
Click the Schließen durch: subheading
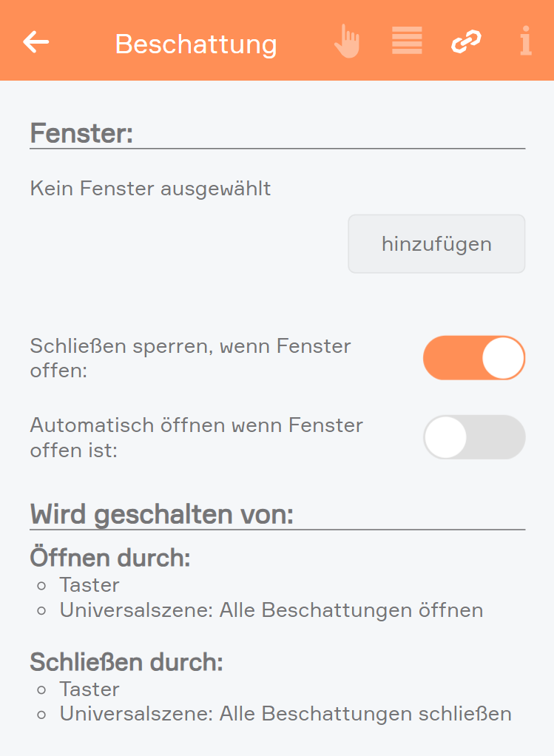(x=126, y=662)
